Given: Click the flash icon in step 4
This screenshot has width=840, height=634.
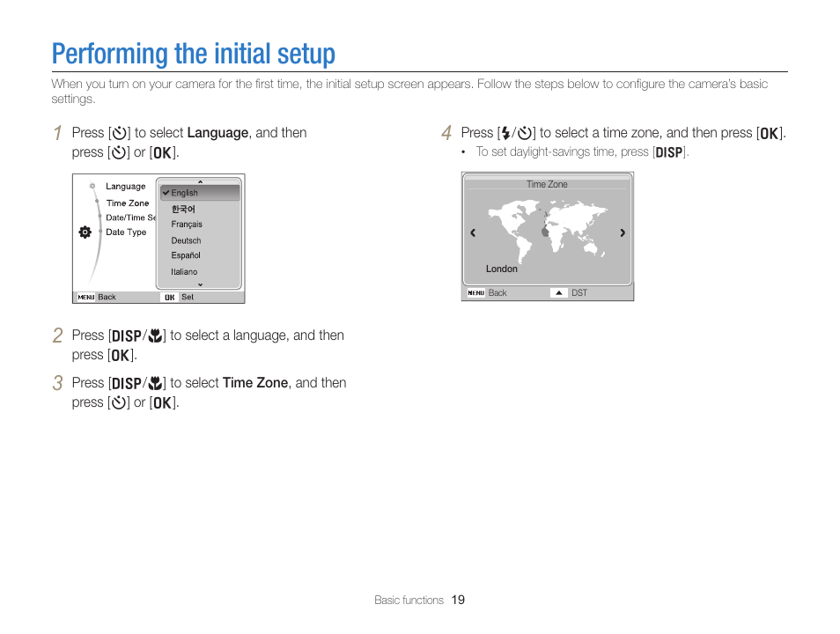Looking at the screenshot, I should coord(505,133).
